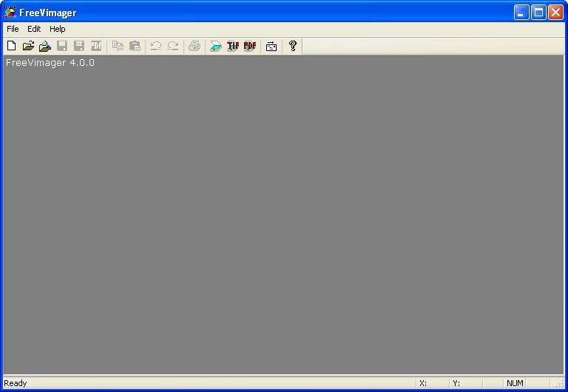Click the open folder with magnifier icon

click(x=45, y=46)
